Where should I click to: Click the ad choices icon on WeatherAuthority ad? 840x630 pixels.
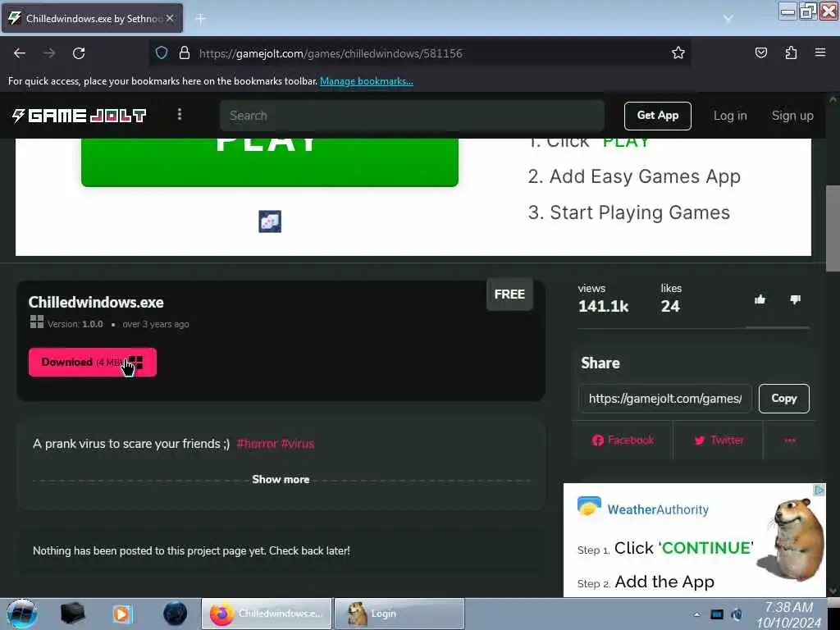point(819,490)
